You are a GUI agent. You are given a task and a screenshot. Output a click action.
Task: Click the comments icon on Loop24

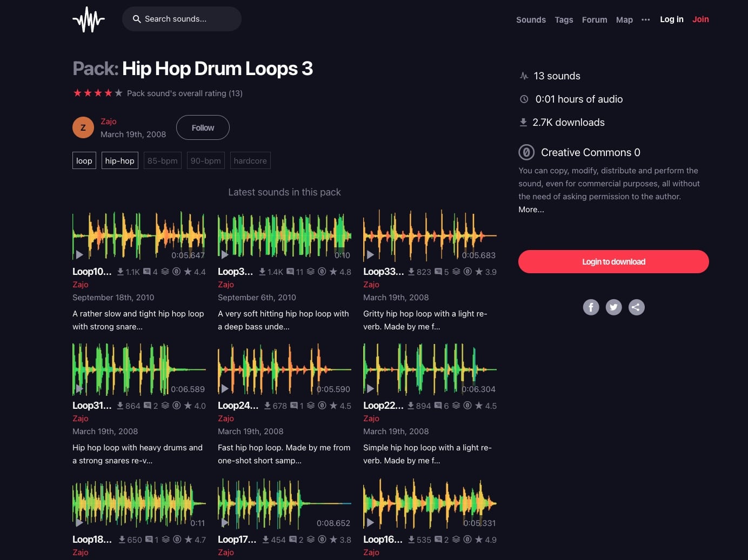tap(295, 406)
